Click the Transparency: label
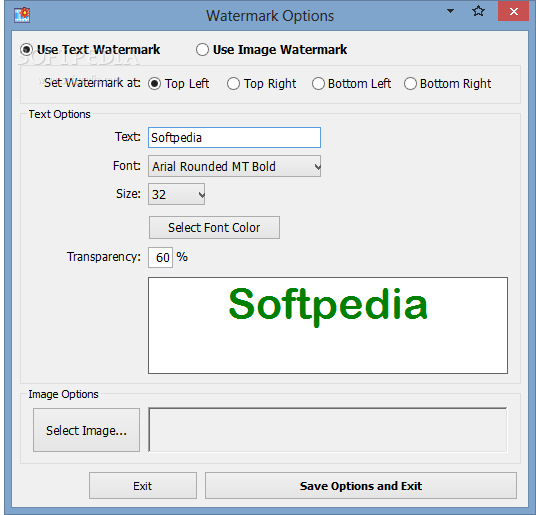 pos(104,257)
